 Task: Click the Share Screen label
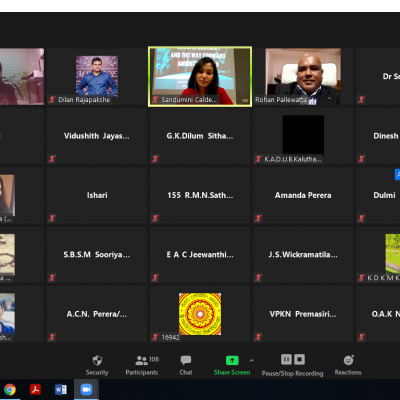click(232, 372)
